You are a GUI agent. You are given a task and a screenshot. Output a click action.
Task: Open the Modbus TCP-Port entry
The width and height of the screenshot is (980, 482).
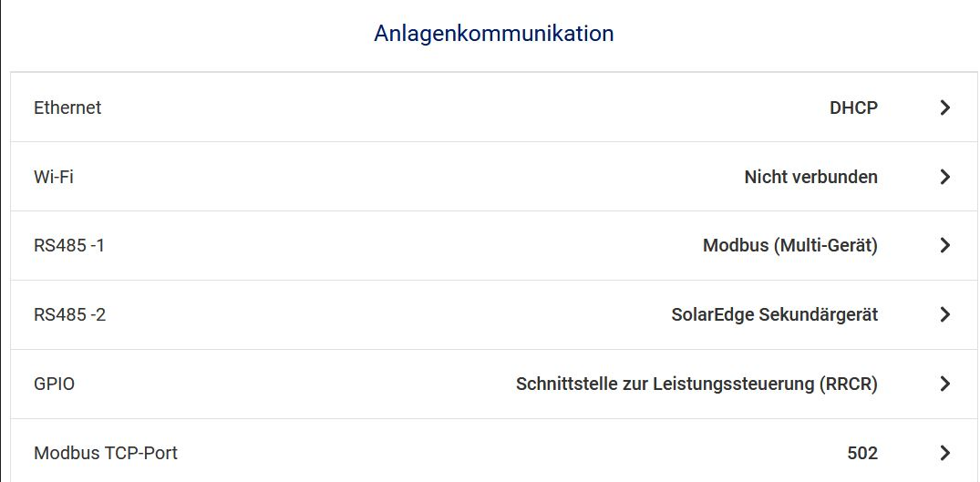[106, 453]
